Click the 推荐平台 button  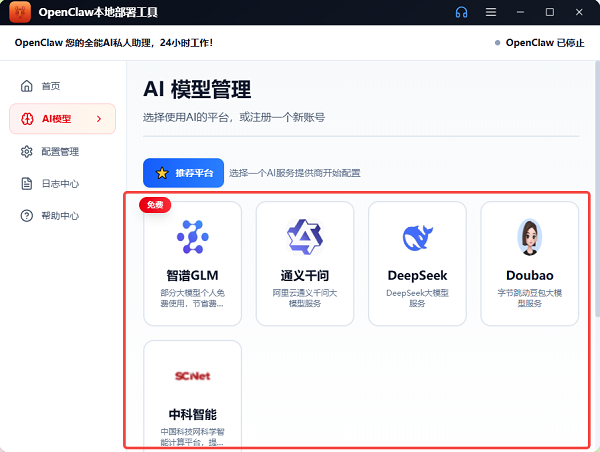pyautogui.click(x=184, y=173)
